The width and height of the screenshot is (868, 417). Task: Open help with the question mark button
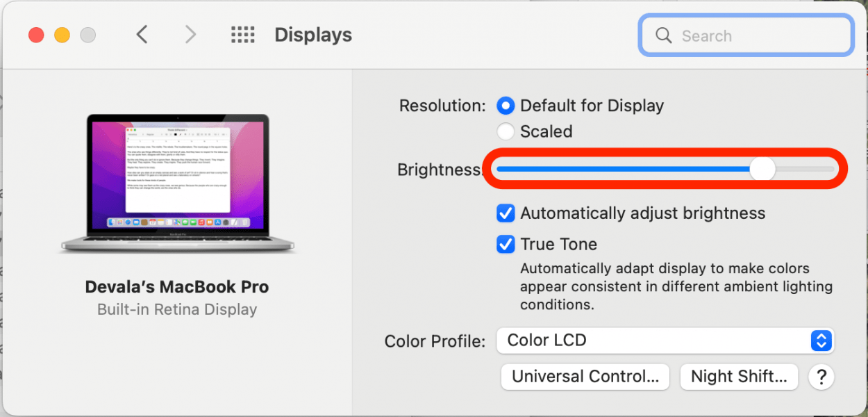point(821,377)
